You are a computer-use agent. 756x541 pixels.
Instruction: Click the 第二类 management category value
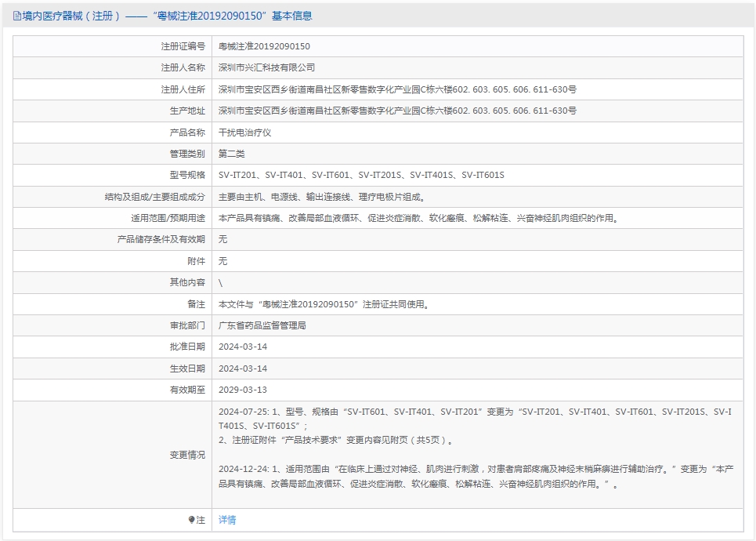[x=231, y=154]
